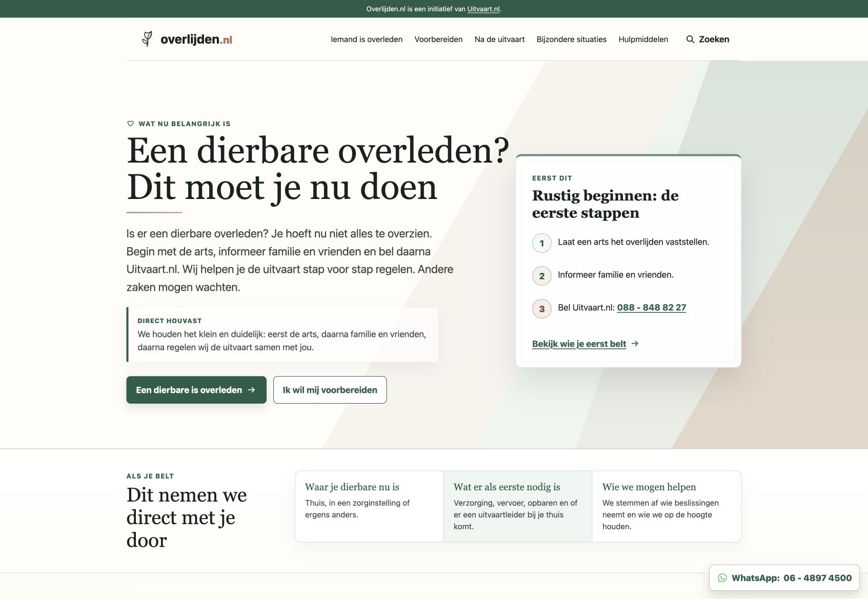Click the search magnifier icon
Screen dimensions: 868x599
coord(690,39)
